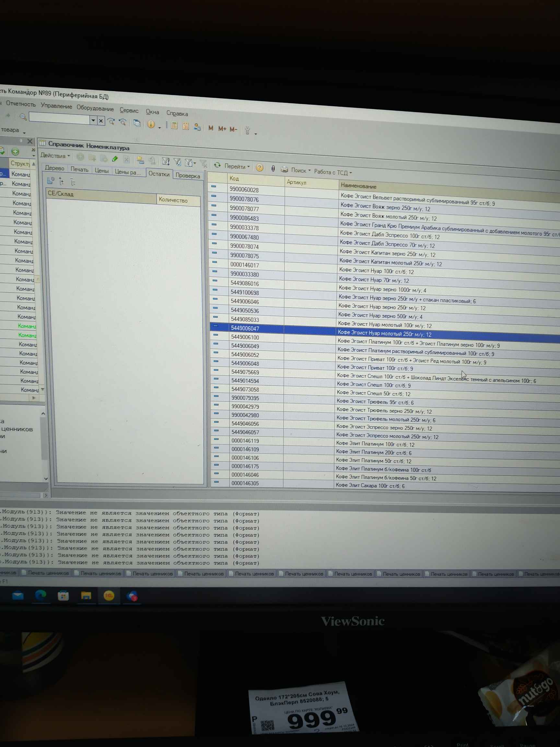Click the row marker for code 5449006100
Screen dimensions: 560x747
pos(216,335)
